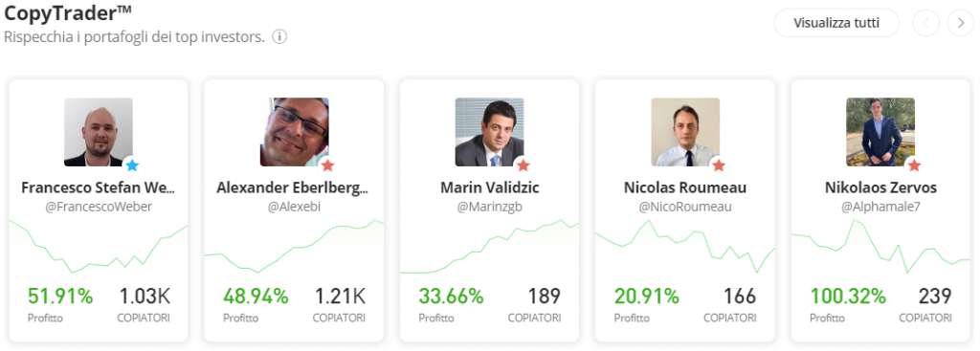Click the info icon beside the CopyTrader subtitle

click(279, 37)
